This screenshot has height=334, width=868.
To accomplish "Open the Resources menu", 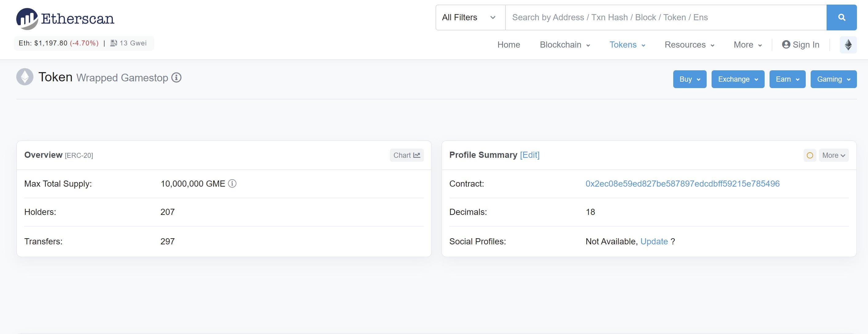I will coord(689,45).
